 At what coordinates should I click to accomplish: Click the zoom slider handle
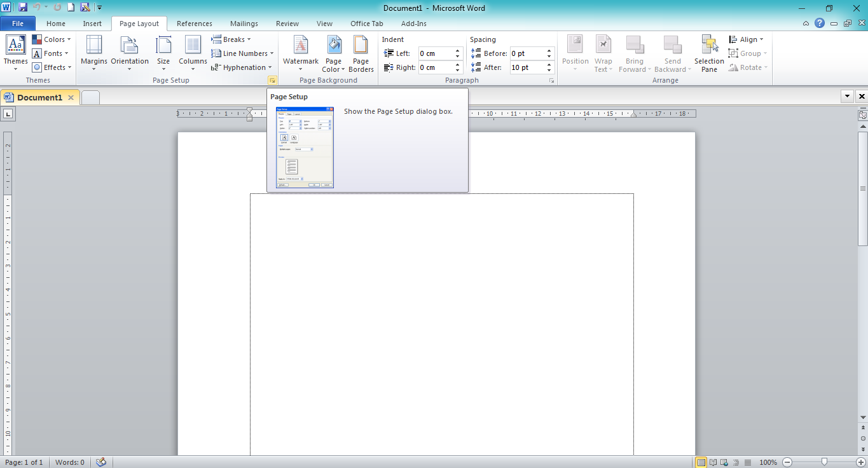[824, 462]
